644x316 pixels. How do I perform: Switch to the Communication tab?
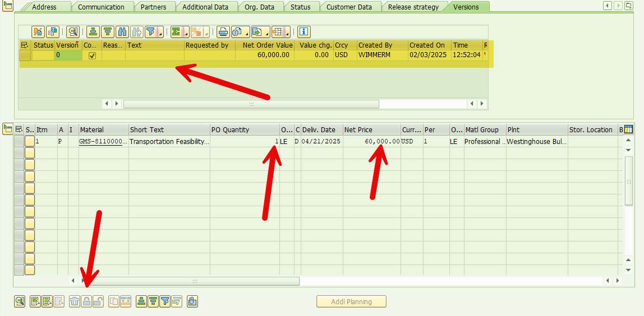101,7
